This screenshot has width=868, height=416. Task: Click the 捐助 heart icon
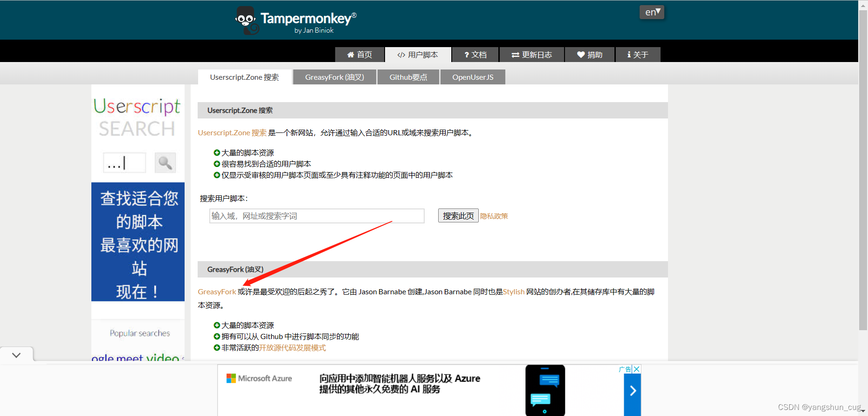pyautogui.click(x=581, y=55)
